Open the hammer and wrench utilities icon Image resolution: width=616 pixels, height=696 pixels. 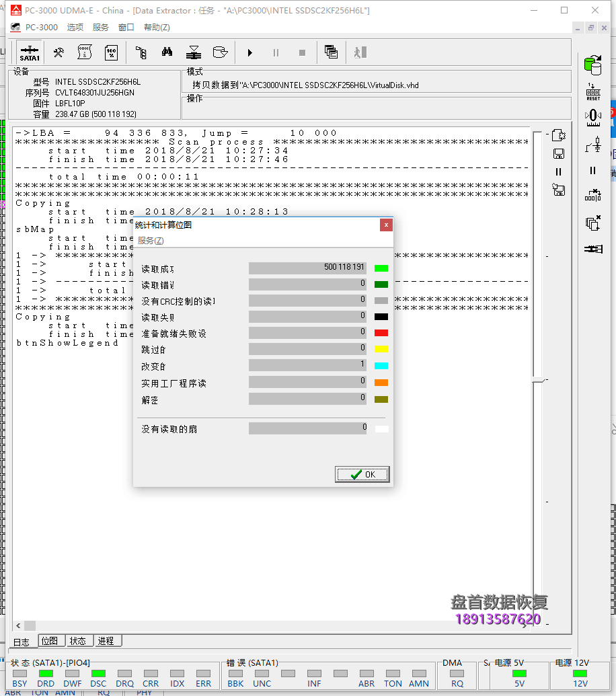[x=59, y=52]
